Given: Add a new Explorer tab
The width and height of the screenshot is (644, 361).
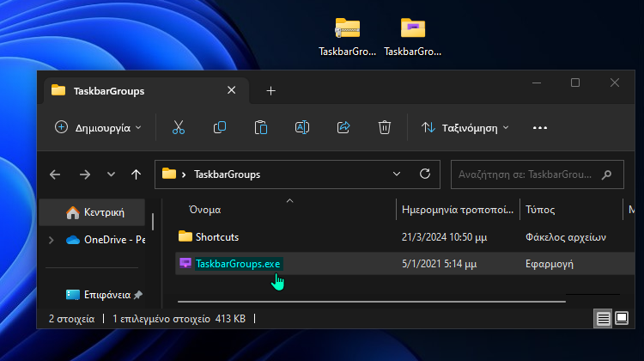Looking at the screenshot, I should coord(270,91).
